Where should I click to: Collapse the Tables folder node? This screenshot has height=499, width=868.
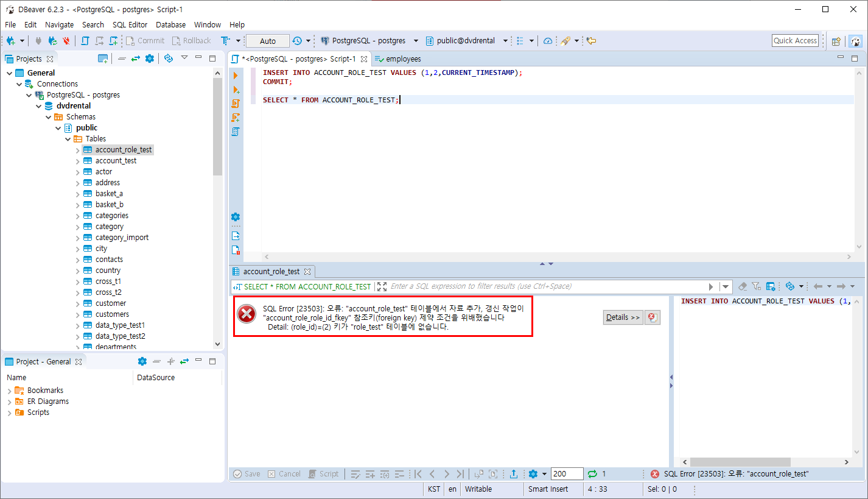68,139
